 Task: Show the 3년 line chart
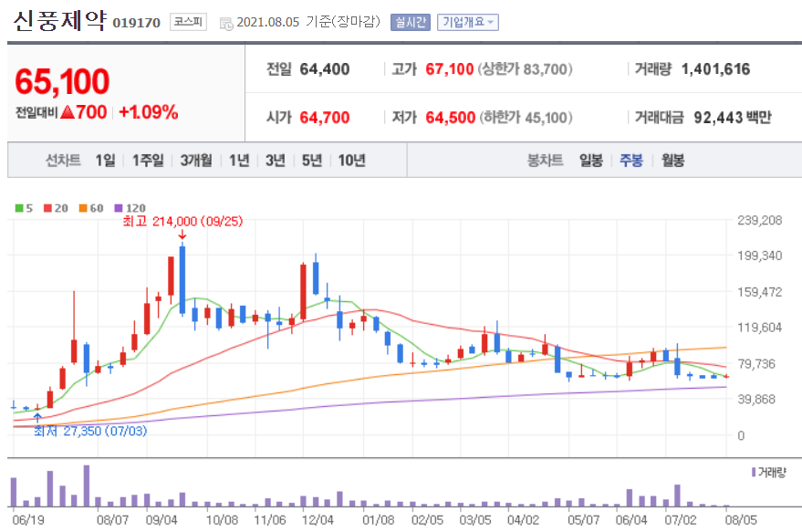pos(276,160)
